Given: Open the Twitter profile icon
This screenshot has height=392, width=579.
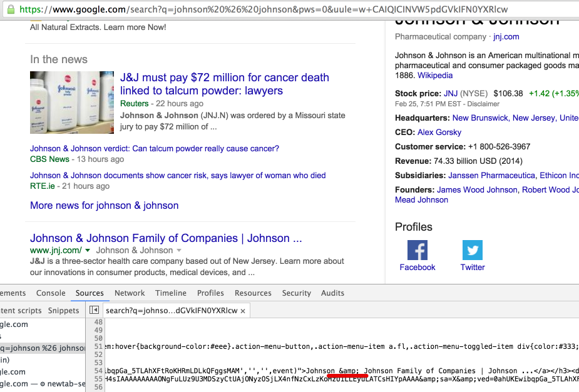Looking at the screenshot, I should coord(473,250).
